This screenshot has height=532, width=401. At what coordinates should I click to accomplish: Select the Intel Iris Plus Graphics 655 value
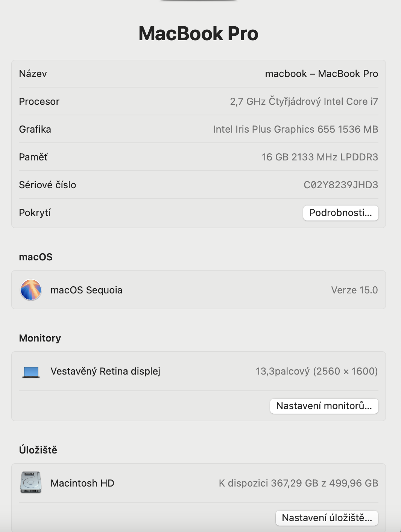pyautogui.click(x=295, y=129)
